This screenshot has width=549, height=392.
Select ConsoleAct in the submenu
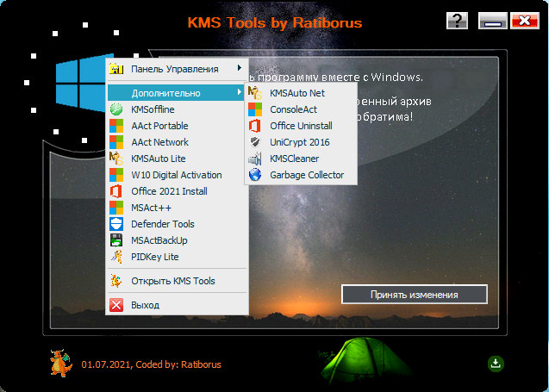click(293, 109)
